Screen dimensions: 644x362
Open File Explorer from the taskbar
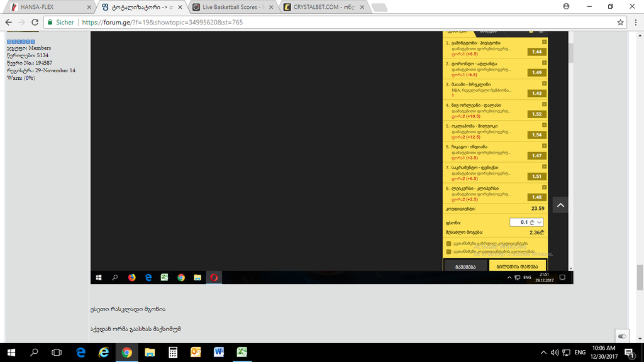(150, 353)
